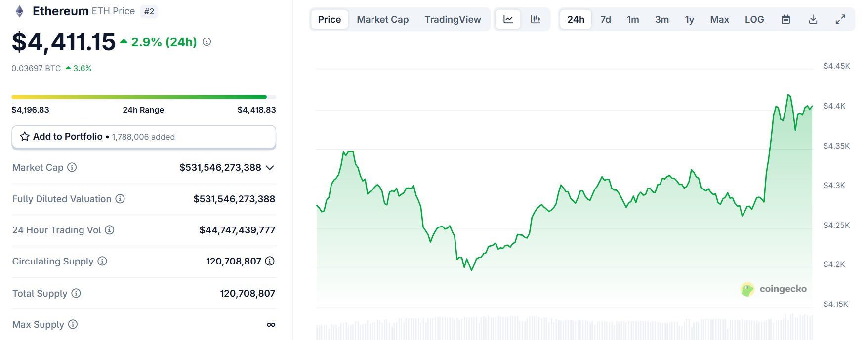Click info icon beside 120,708,807 circulating value
Screen dimensions: 868x340
(270, 261)
